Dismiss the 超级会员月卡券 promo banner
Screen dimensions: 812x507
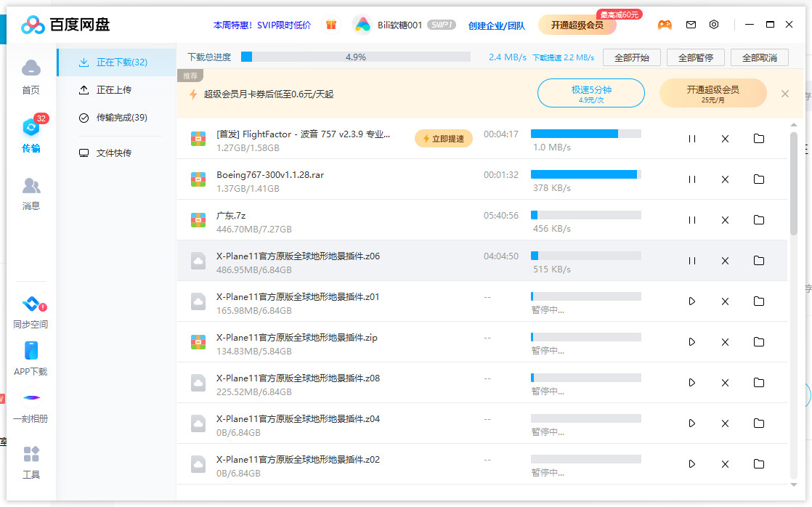tap(785, 94)
